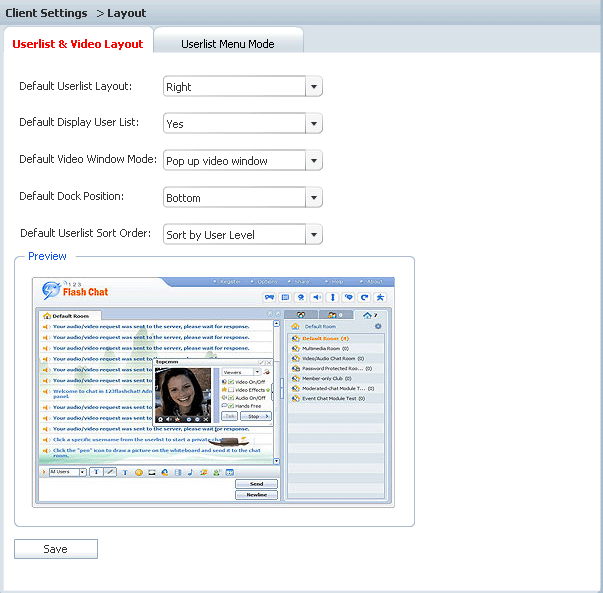Toggle the Video On/Off checkbox in preview
Screen dimensions: 603x593
229,382
